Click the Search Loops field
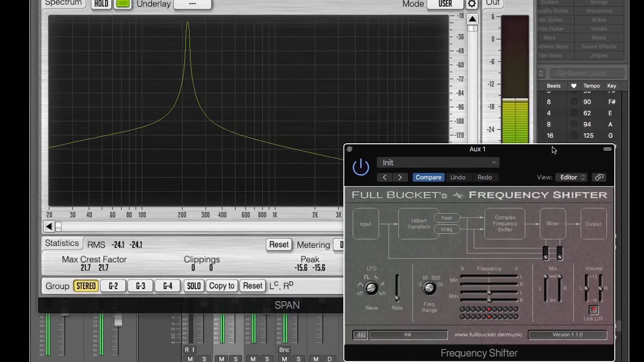This screenshot has height=362, width=644. click(x=587, y=73)
